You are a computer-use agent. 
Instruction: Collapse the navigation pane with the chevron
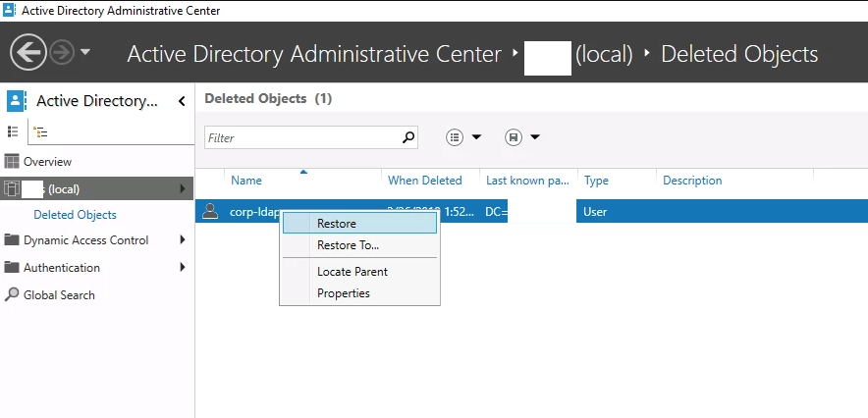182,101
